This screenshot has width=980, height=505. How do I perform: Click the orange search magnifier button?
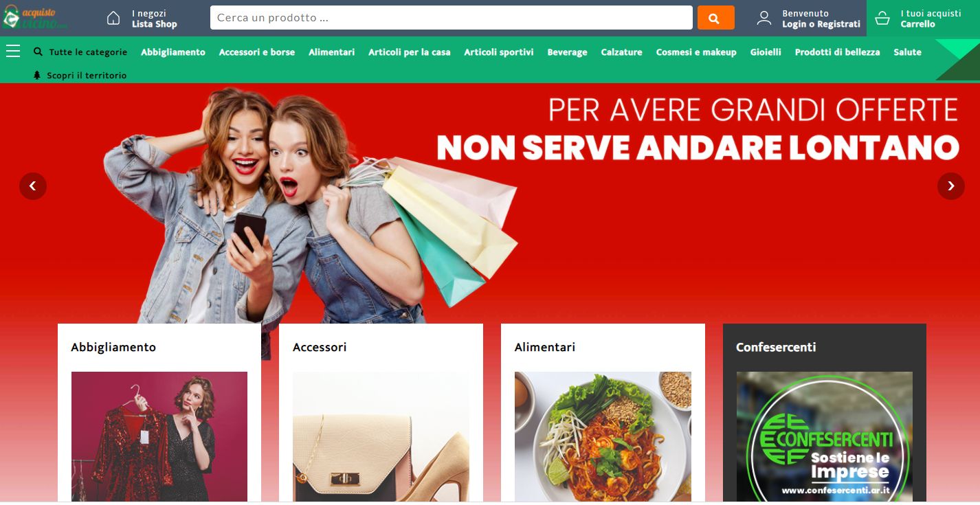tap(715, 18)
